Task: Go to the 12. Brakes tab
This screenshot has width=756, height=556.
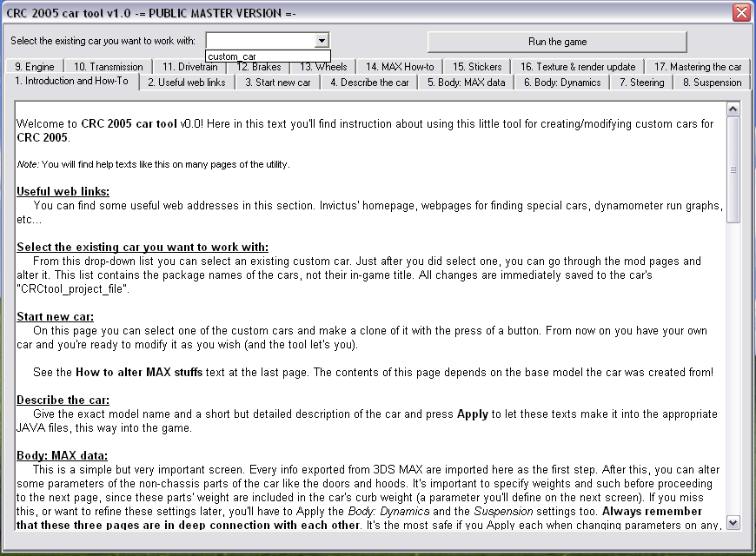Action: click(258, 68)
